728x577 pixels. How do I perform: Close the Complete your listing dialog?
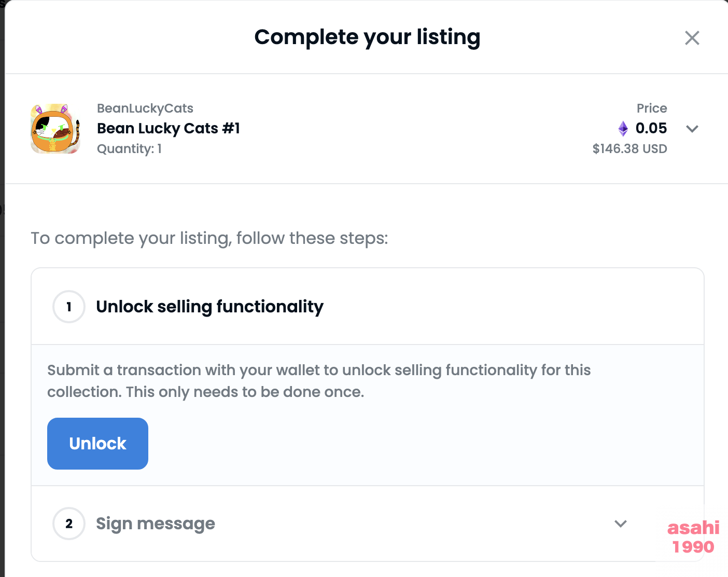coord(692,38)
